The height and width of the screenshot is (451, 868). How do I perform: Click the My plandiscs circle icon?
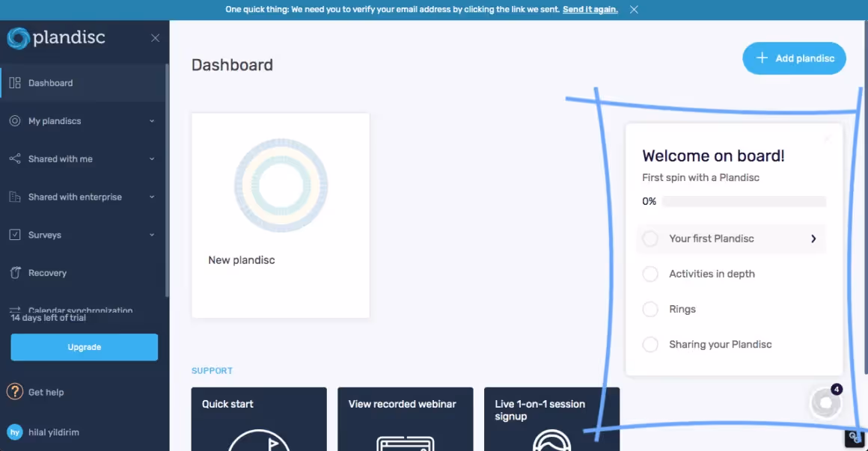pos(15,120)
